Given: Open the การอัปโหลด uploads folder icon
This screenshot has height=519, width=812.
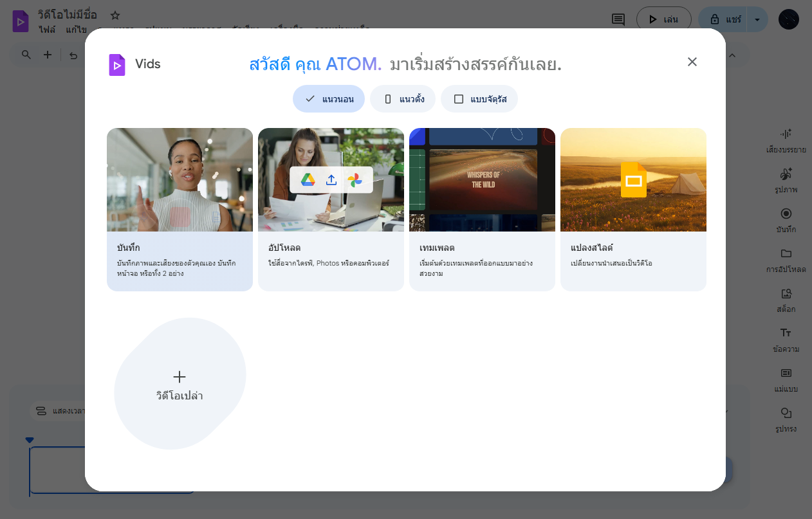Looking at the screenshot, I should click(x=786, y=253).
